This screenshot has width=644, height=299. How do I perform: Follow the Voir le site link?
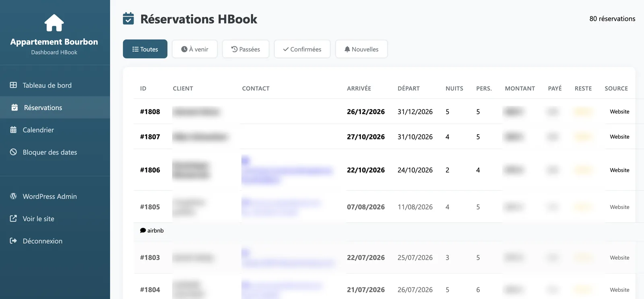pyautogui.click(x=55, y=219)
